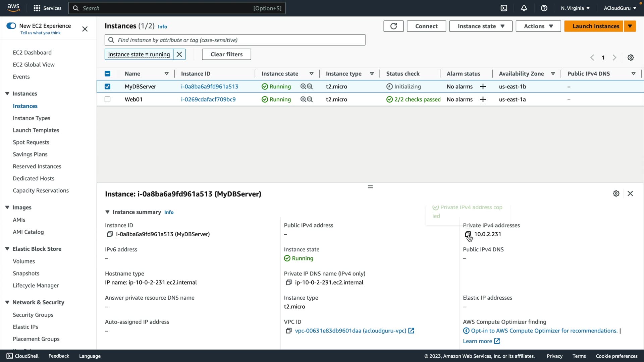
Task: Add alarm for MyDBServer plus icon
Action: 483,86
